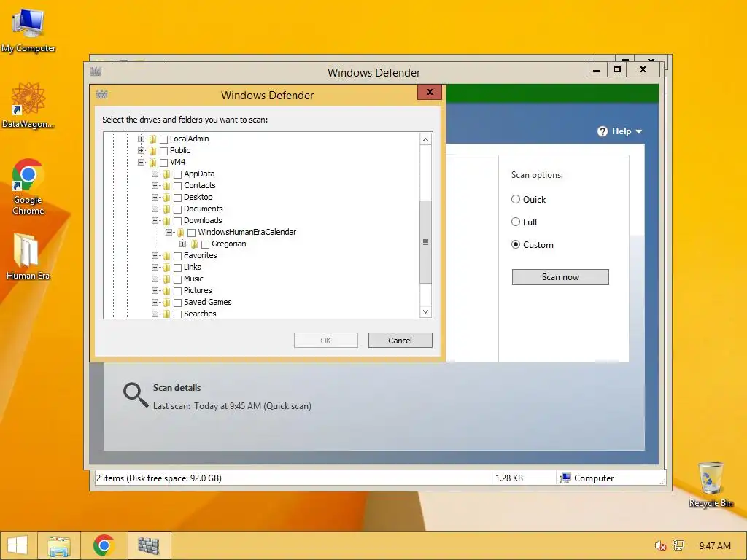Click castle icon in main Defender title bar
The height and width of the screenshot is (560, 747).
[x=96, y=71]
